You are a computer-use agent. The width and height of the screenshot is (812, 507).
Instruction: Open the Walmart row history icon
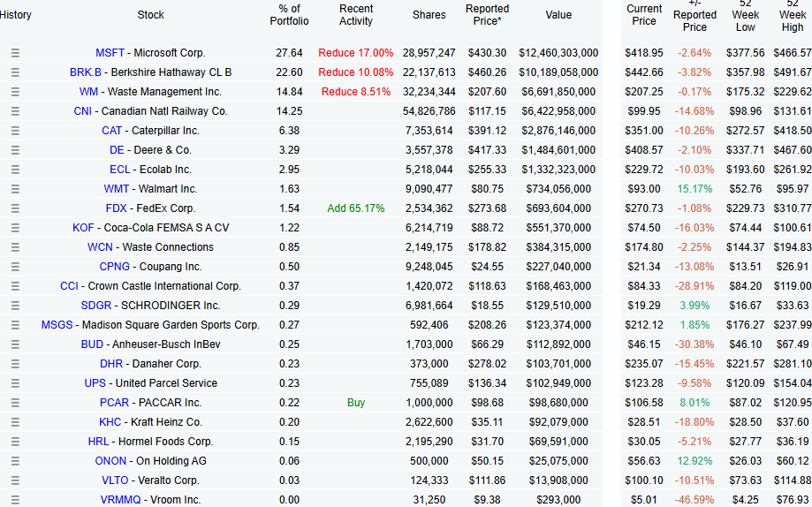[15, 189]
